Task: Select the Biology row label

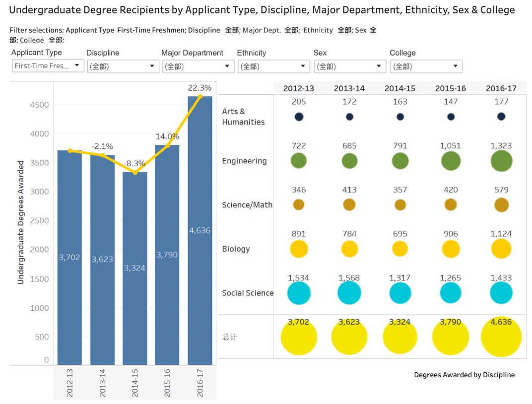Action: [236, 249]
